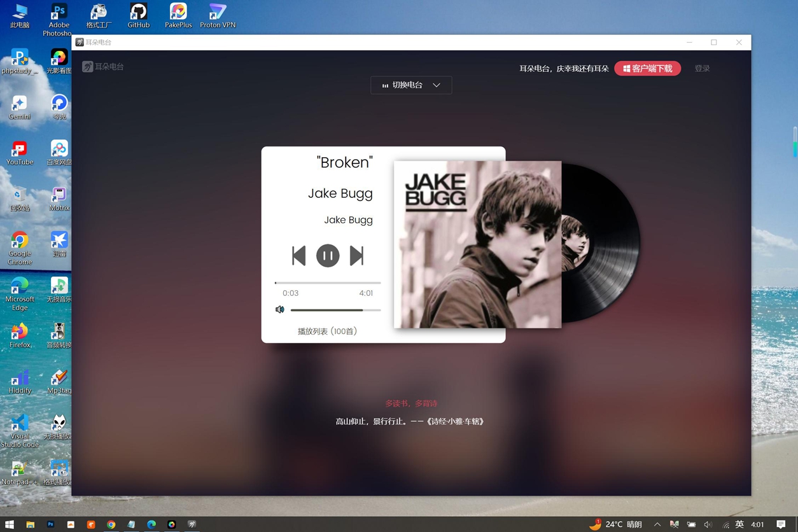Minimize the 耳朵电台 window

pos(689,42)
